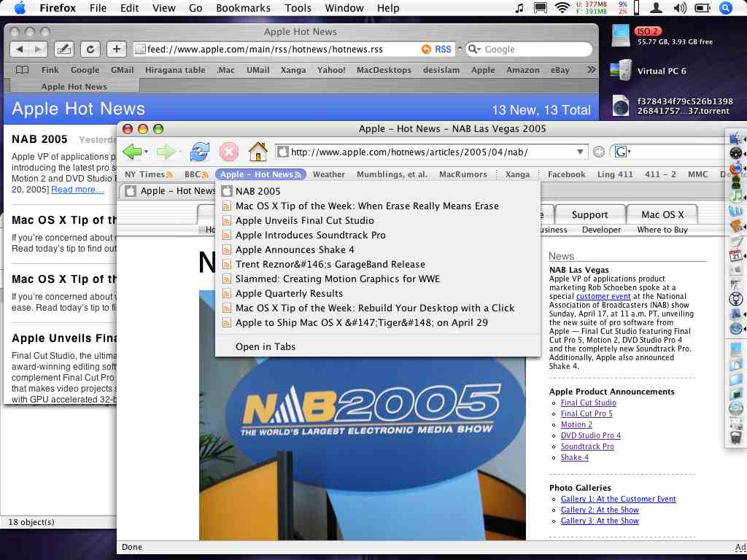Screen dimensions: 747x560
Task: Click the Safari search magnifier icon
Action: [474, 49]
